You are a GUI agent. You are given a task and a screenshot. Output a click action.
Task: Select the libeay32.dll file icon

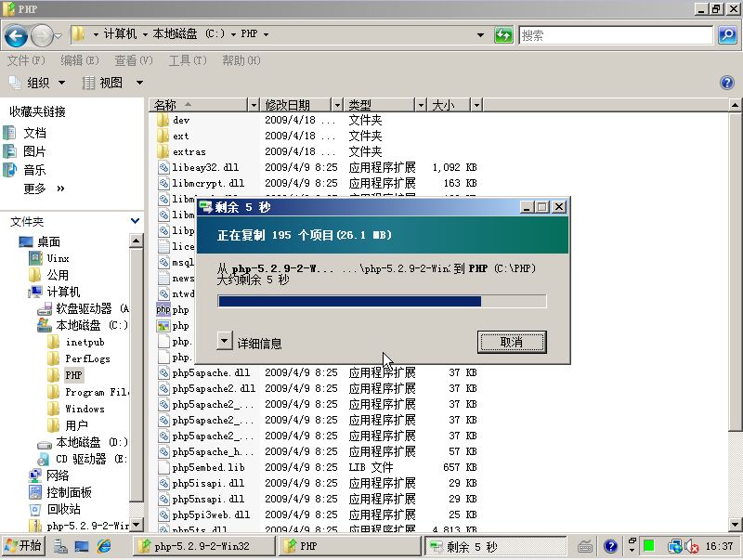click(163, 167)
